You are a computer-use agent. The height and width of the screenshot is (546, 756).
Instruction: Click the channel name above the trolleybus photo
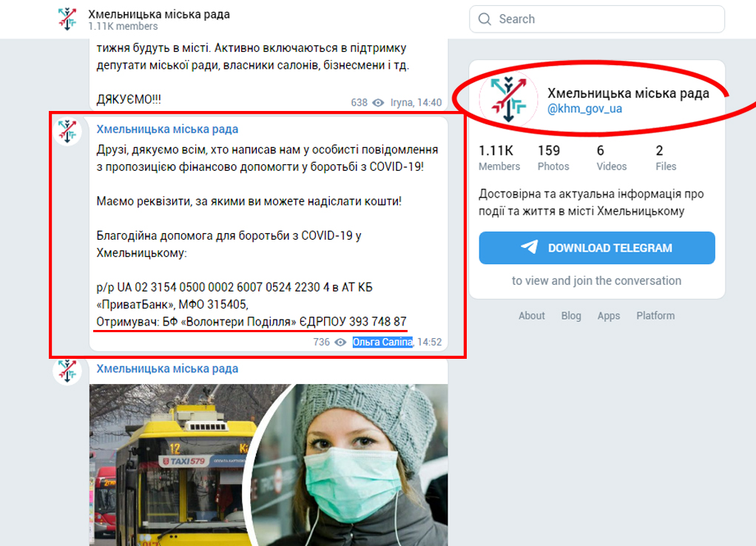(167, 368)
